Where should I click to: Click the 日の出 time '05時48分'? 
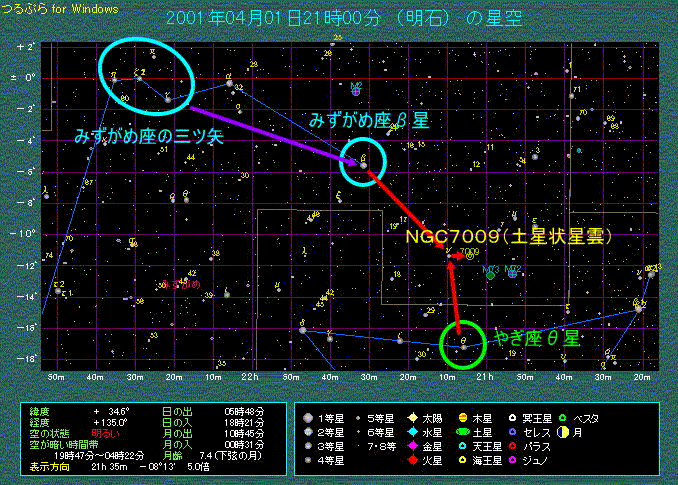(244, 412)
